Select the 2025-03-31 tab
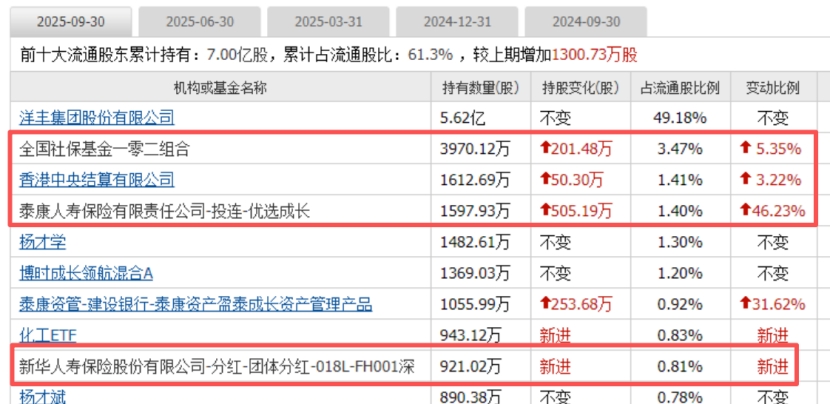The height and width of the screenshot is (404, 830). (328, 22)
